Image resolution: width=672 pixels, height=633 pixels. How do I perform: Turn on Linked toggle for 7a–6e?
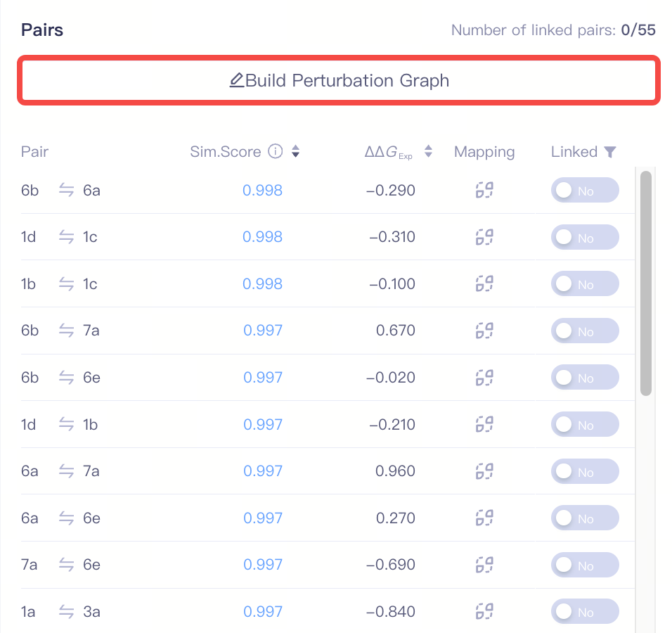click(585, 565)
